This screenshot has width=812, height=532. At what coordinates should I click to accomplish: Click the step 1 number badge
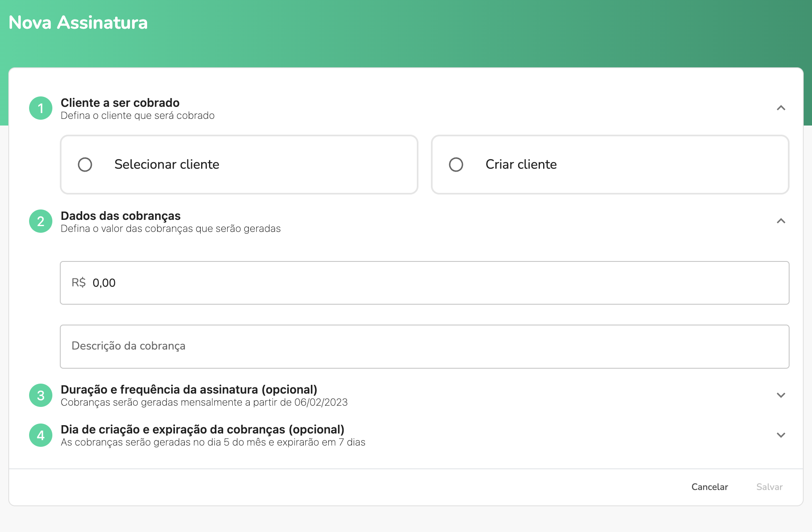tap(41, 108)
